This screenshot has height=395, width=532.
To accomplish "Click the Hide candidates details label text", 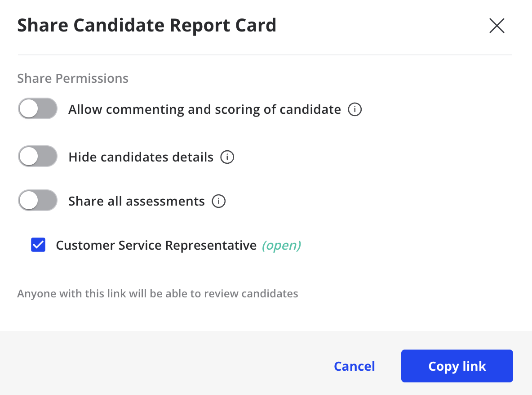I will [141, 157].
